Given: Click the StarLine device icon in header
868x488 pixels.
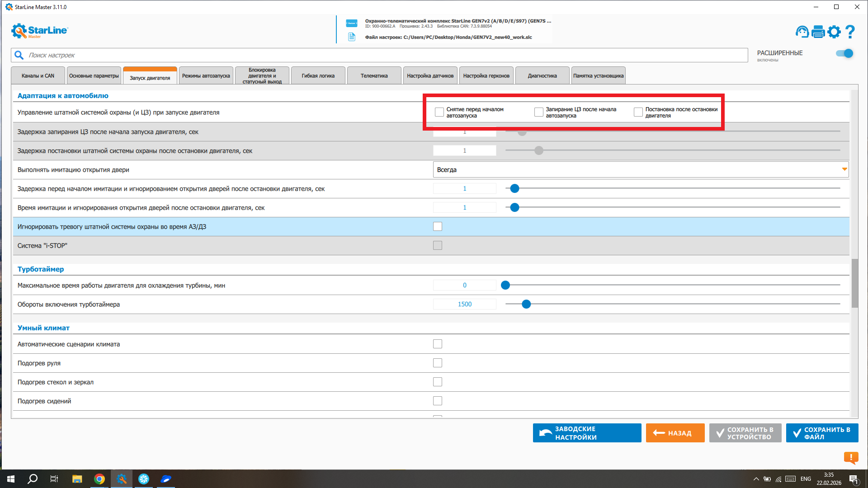Looking at the screenshot, I should point(352,23).
